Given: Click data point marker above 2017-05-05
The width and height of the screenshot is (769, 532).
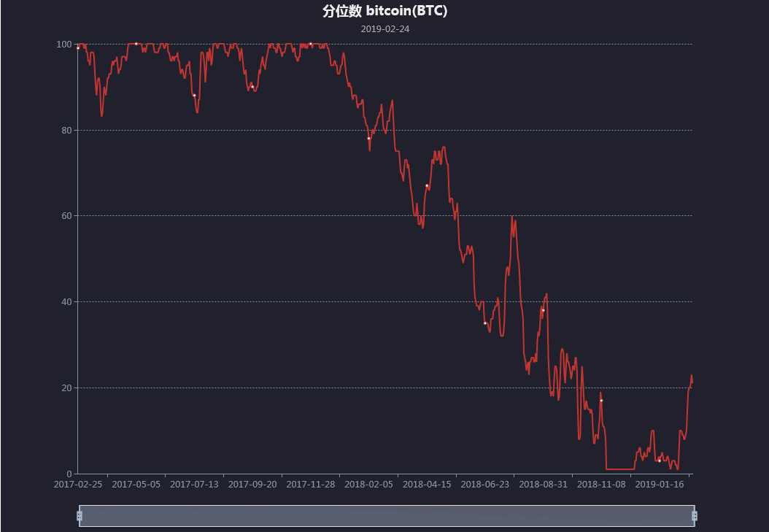Looking at the screenshot, I should (136, 44).
